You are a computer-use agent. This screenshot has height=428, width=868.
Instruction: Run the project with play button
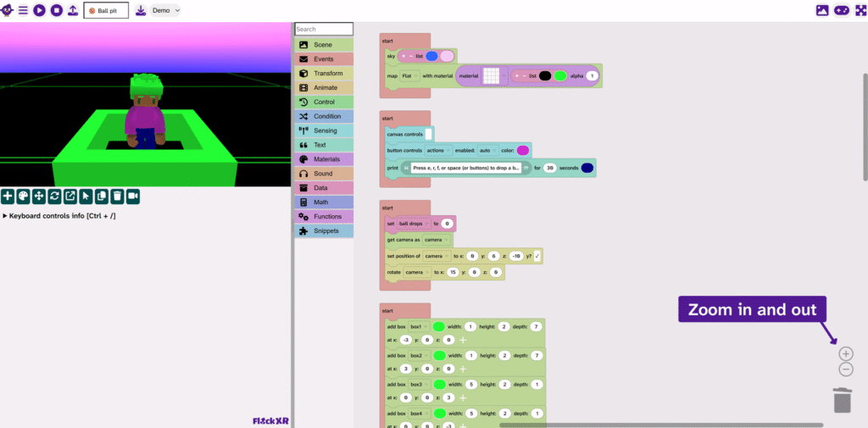click(x=39, y=10)
